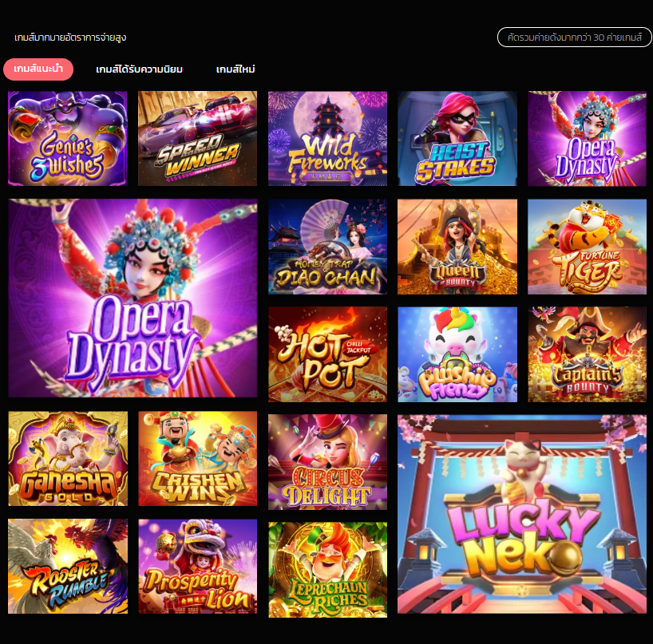The image size is (653, 644).
Task: Select the Circus Delight game
Action: point(327,462)
